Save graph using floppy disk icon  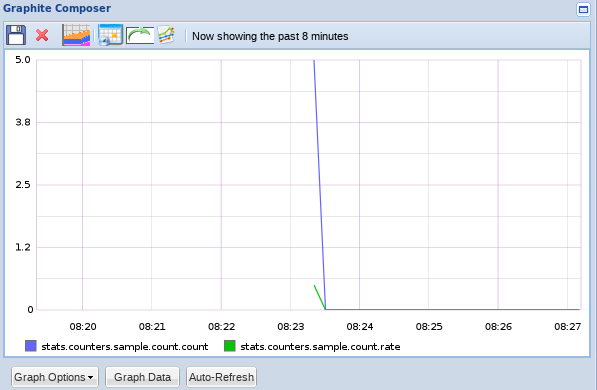(16, 35)
